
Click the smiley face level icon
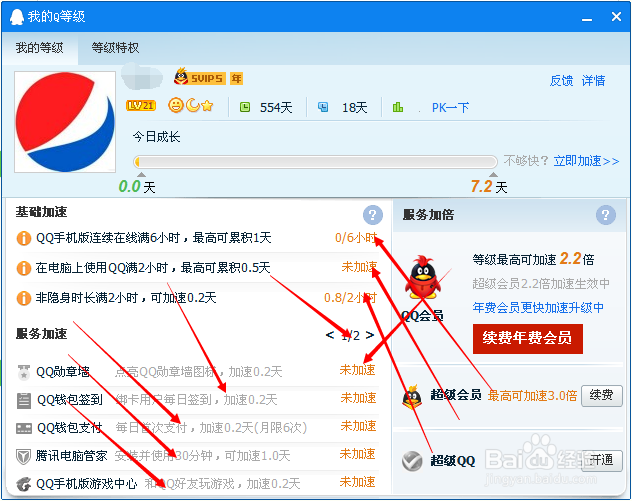pyautogui.click(x=176, y=106)
